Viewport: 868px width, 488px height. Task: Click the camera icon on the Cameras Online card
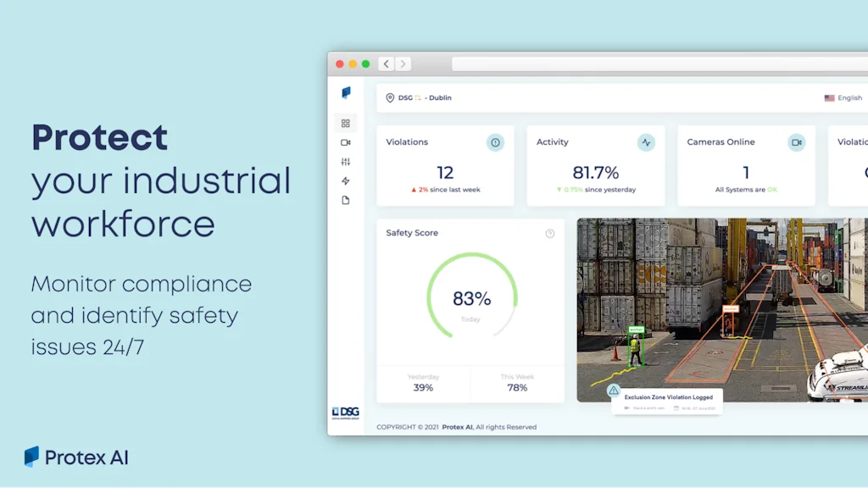(796, 142)
